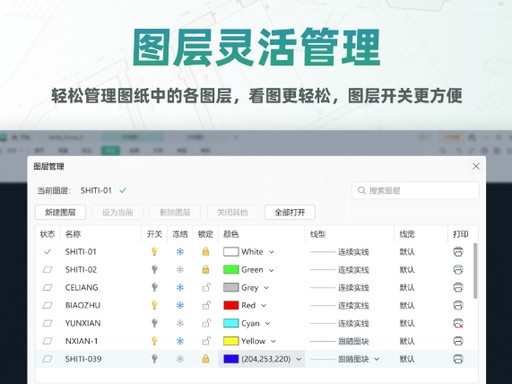Screen dimensions: 512x384
Task: Open the Red color dropdown
Action: [264, 305]
